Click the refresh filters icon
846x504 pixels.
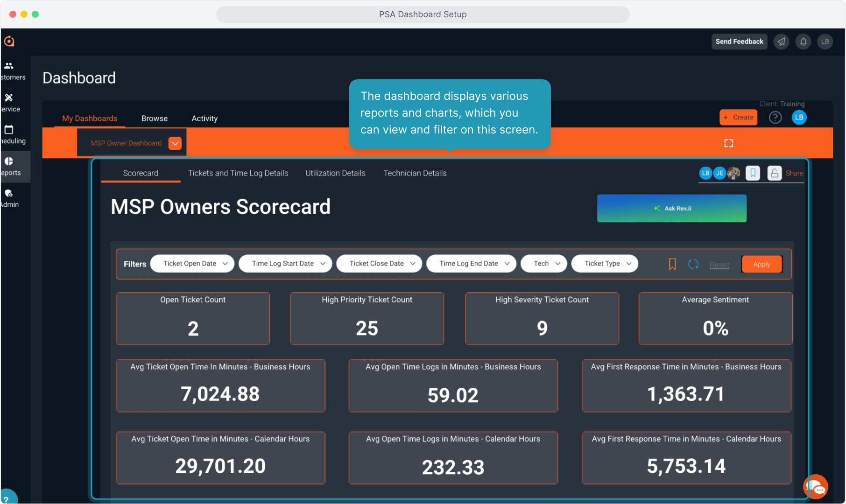693,264
